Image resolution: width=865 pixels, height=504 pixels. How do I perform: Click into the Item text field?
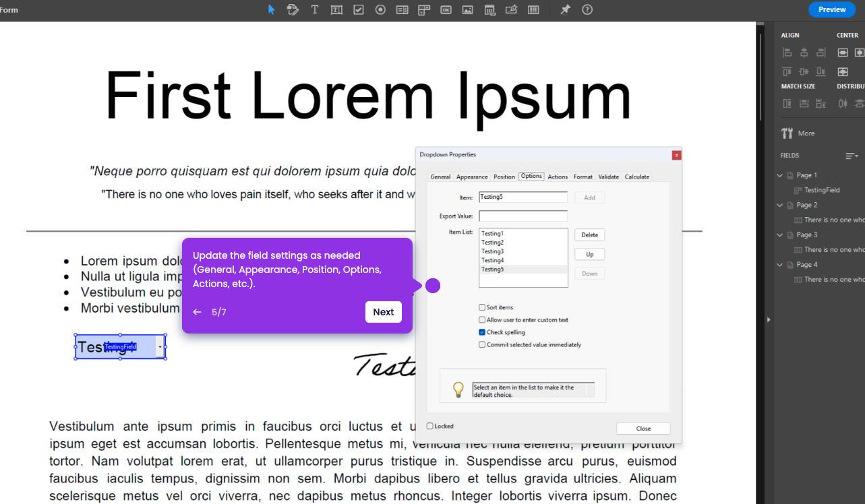pyautogui.click(x=523, y=197)
